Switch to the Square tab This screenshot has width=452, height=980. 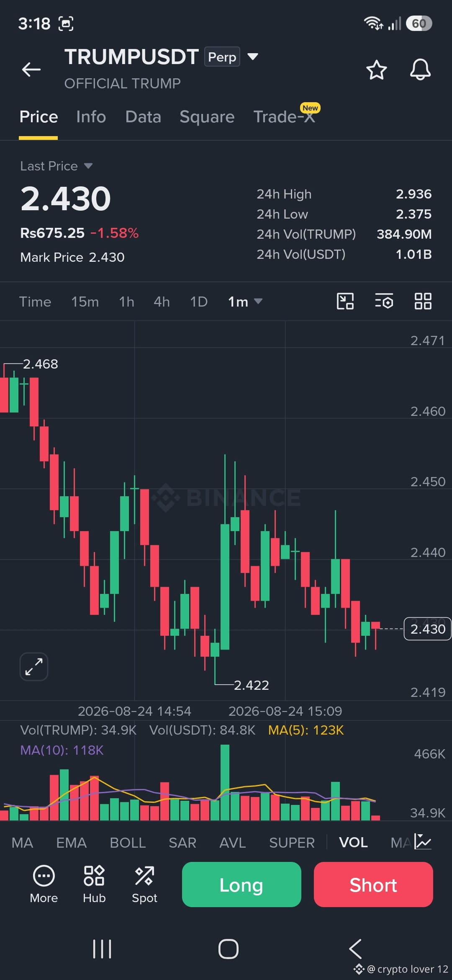click(x=207, y=117)
